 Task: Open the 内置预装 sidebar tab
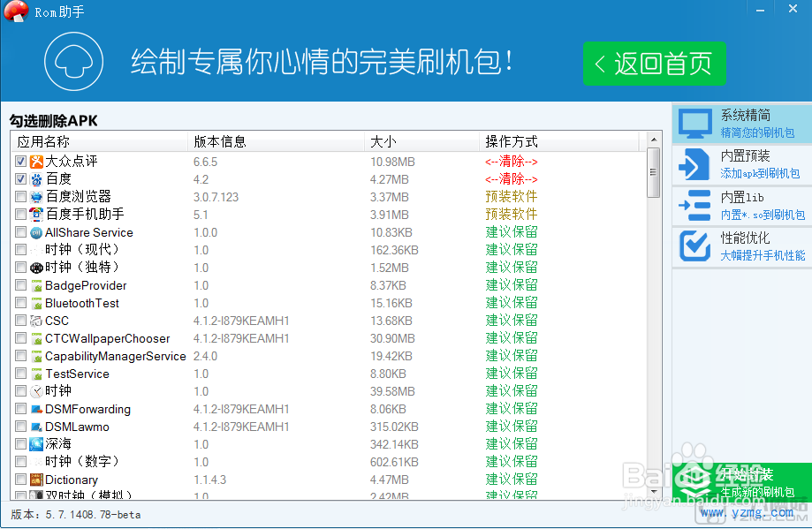(742, 164)
